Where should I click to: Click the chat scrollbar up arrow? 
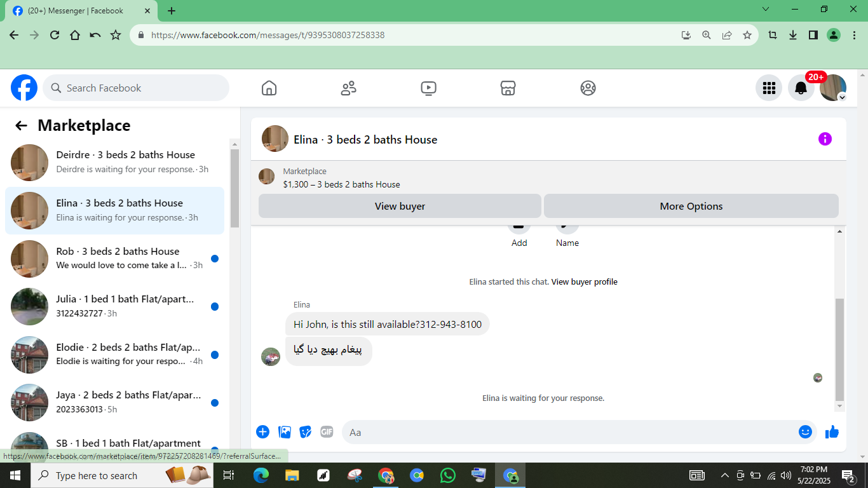tap(840, 231)
